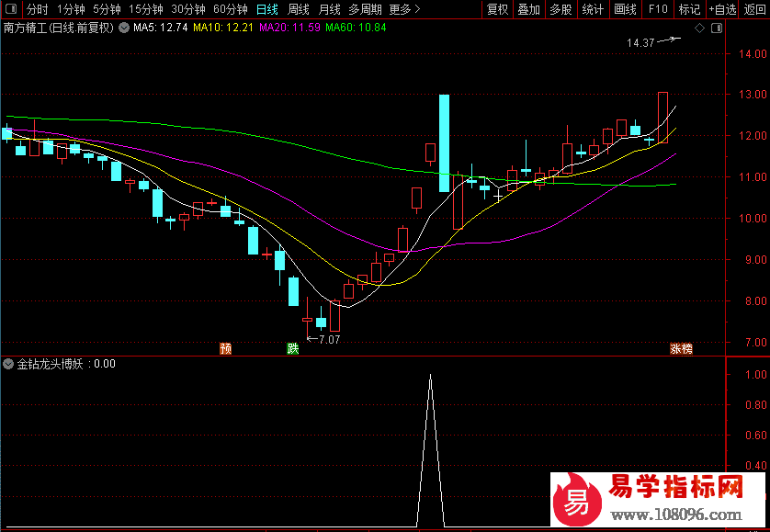Screen dimensions: 770x532
Task: Select the 60分钟 period
Action: pos(231,9)
